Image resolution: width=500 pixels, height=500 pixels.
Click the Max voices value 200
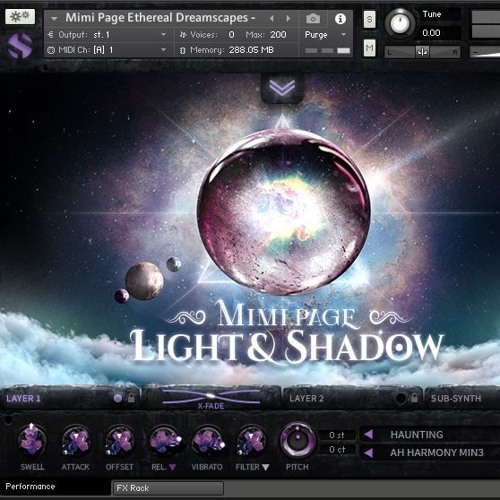[x=278, y=34]
